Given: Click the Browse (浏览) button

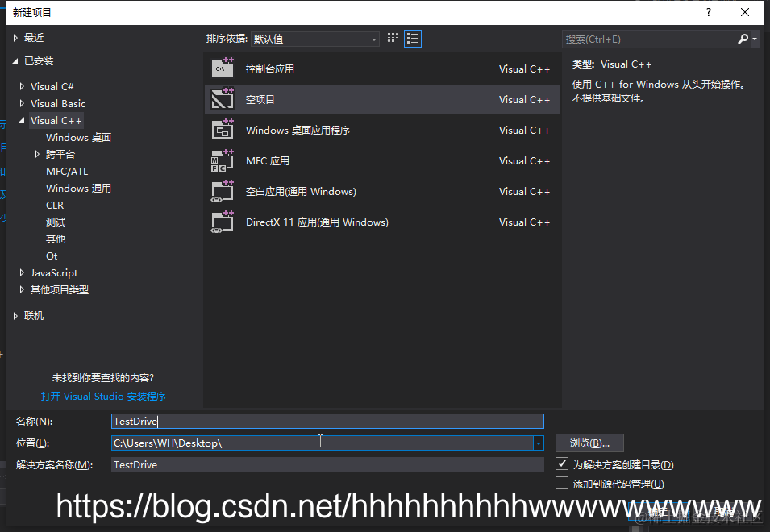Looking at the screenshot, I should pyautogui.click(x=589, y=443).
